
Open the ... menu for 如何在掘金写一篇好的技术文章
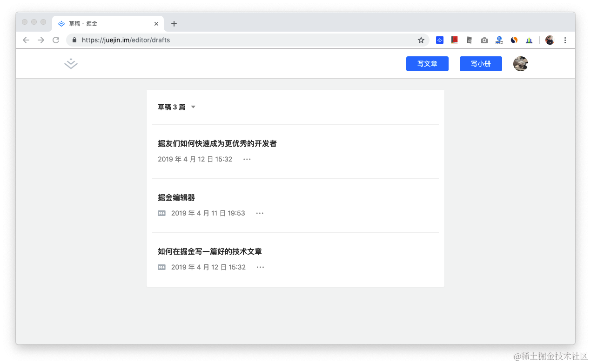[260, 267]
